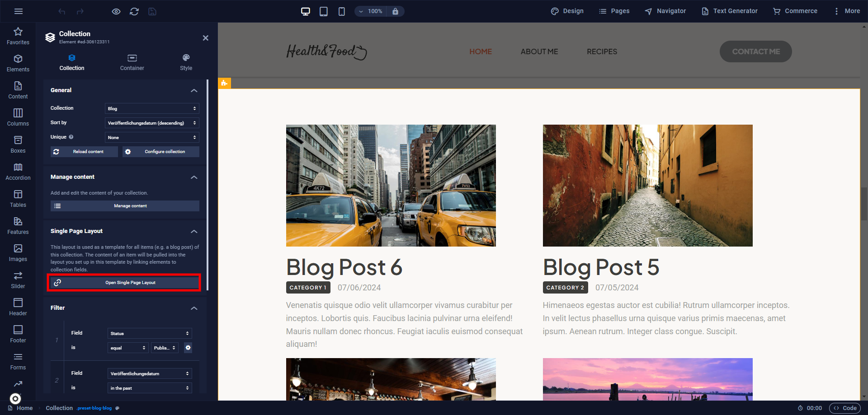Screen dimensions: 868x415
Task: Switch to desktop viewport
Action: click(306, 11)
